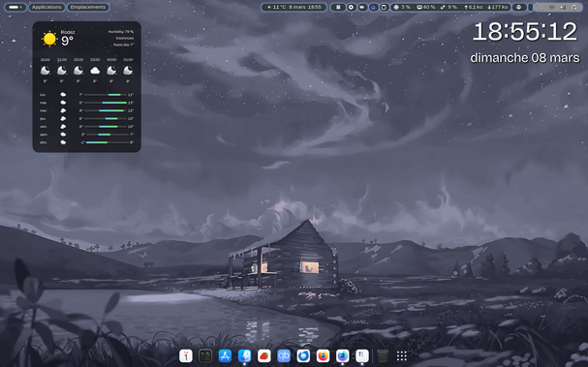
Task: Launch the Thunderbird mail icon in the dock
Action: (303, 355)
